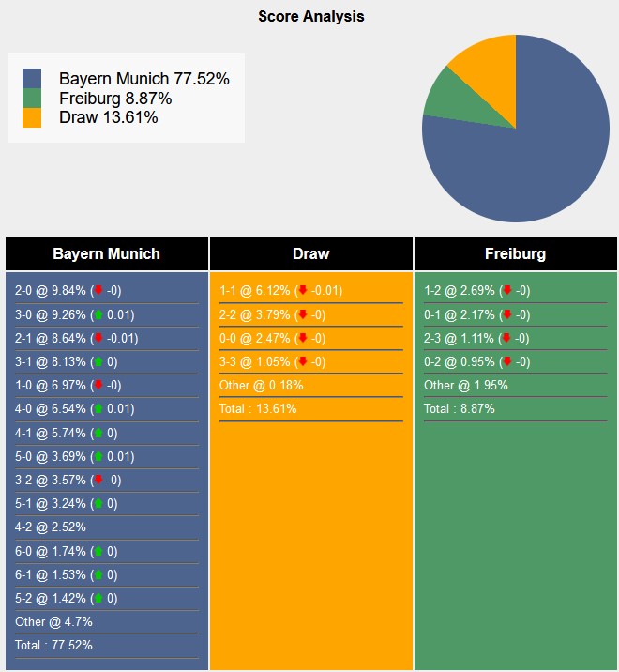Viewport: 619px width, 672px height.
Task: Click the red arrow beside 1-2 Freiburg score
Action: pos(507,291)
